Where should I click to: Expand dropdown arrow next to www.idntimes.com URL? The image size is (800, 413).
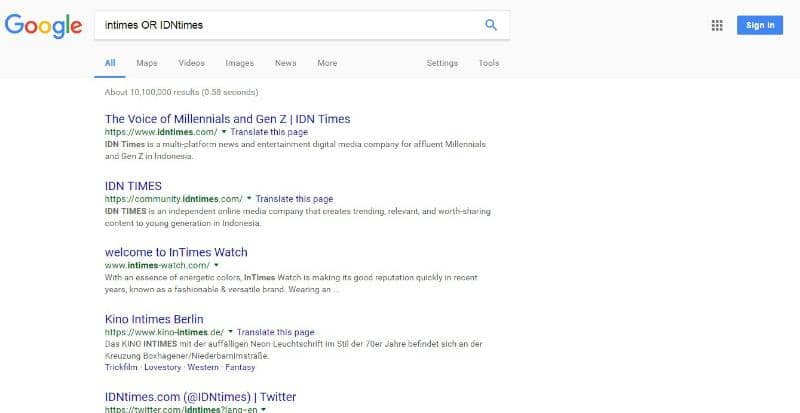pos(224,132)
